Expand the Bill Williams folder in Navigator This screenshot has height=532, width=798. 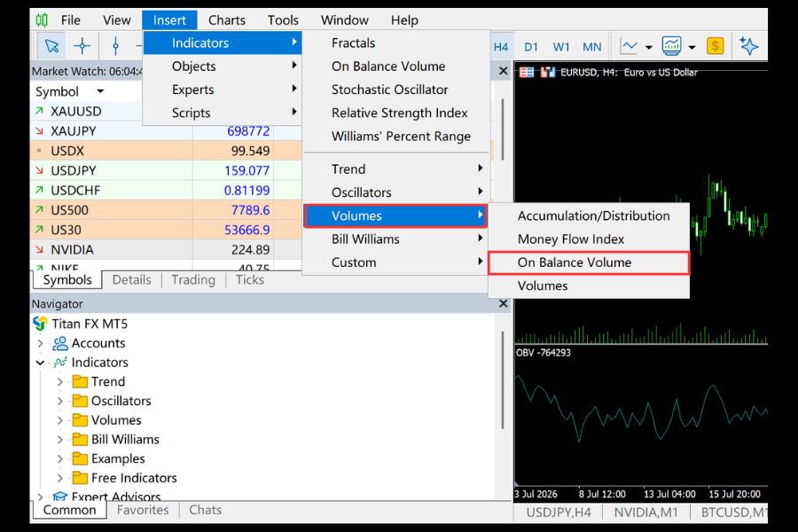click(x=60, y=440)
